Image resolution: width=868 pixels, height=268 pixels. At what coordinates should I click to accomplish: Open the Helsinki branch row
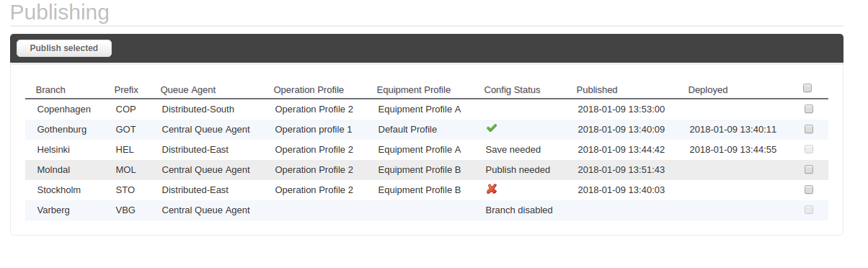427,150
